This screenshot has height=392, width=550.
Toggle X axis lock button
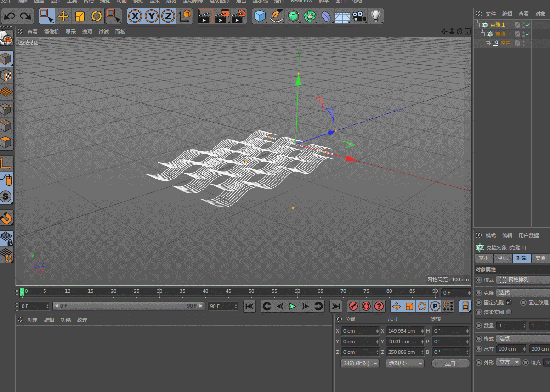pyautogui.click(x=135, y=17)
